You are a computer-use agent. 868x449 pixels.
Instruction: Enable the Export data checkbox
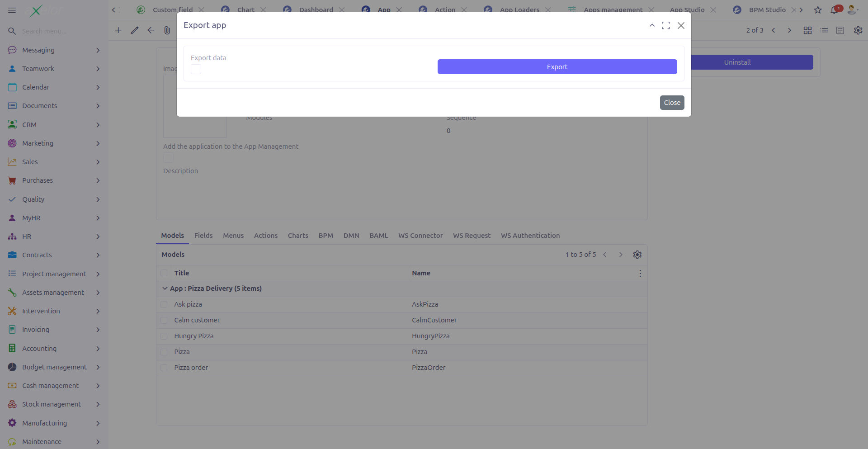pos(195,69)
